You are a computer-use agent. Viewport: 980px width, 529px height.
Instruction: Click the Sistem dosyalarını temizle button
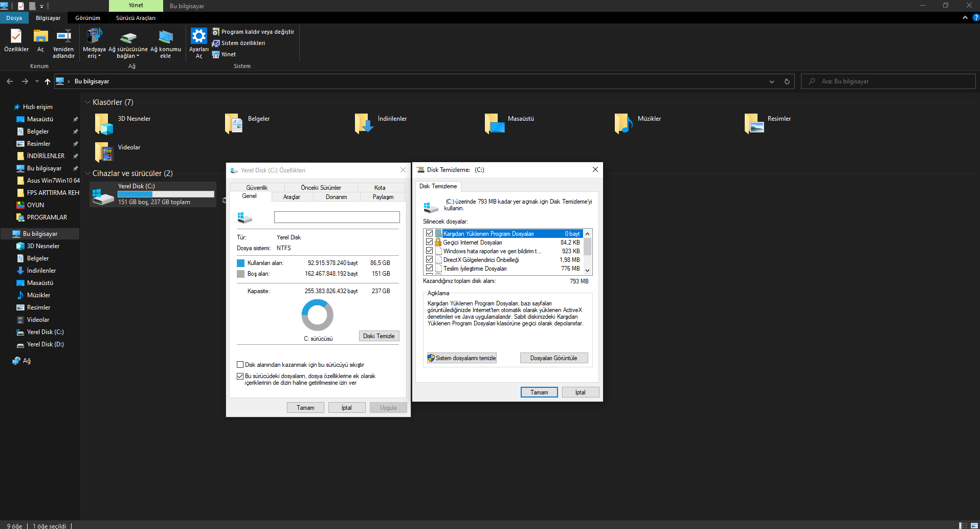[462, 358]
